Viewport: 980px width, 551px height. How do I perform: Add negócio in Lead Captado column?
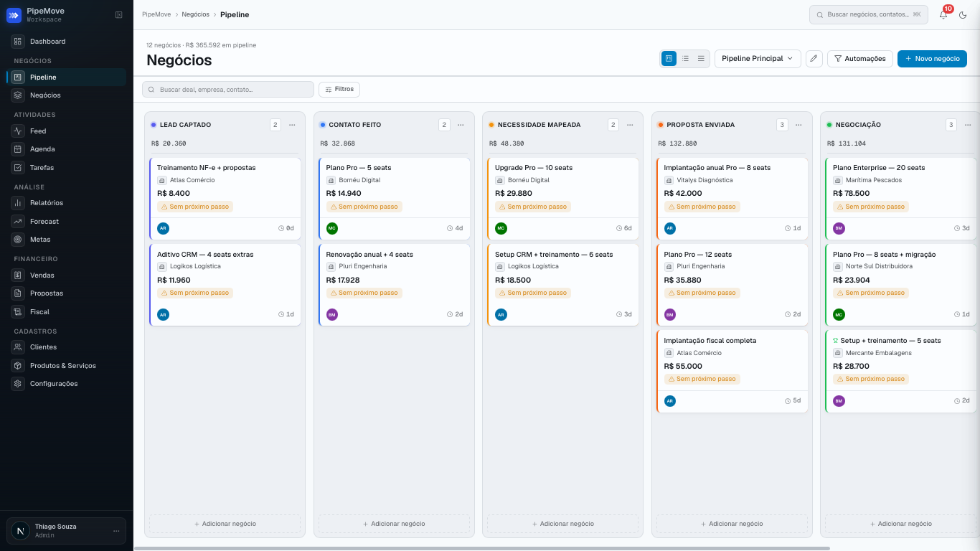click(x=225, y=524)
